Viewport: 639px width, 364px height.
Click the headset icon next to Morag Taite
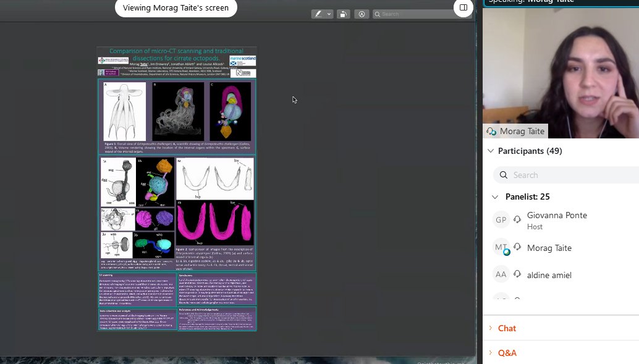[x=517, y=247]
